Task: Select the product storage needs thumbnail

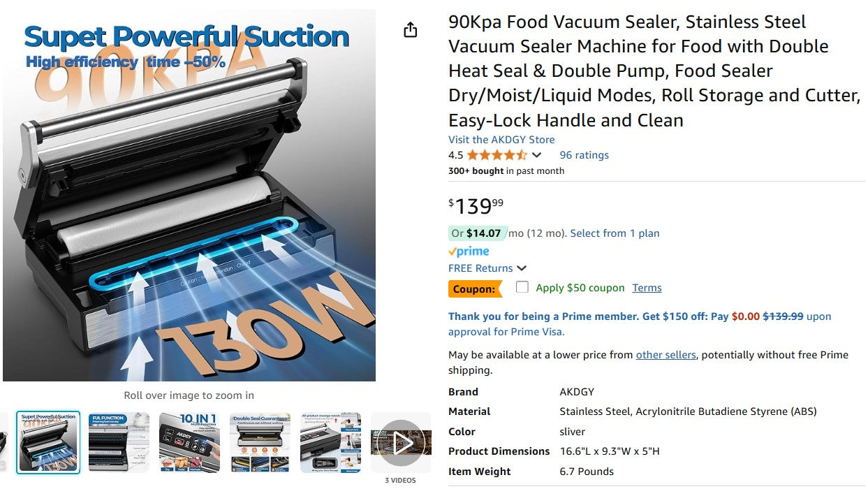Action: pos(330,442)
